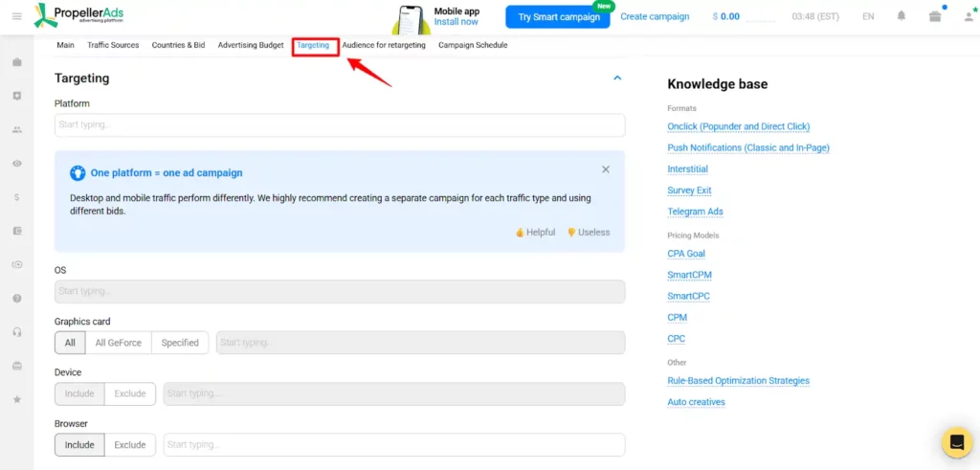Image resolution: width=980 pixels, height=470 pixels.
Task: Click the Try Smart campaign button
Action: [x=557, y=16]
